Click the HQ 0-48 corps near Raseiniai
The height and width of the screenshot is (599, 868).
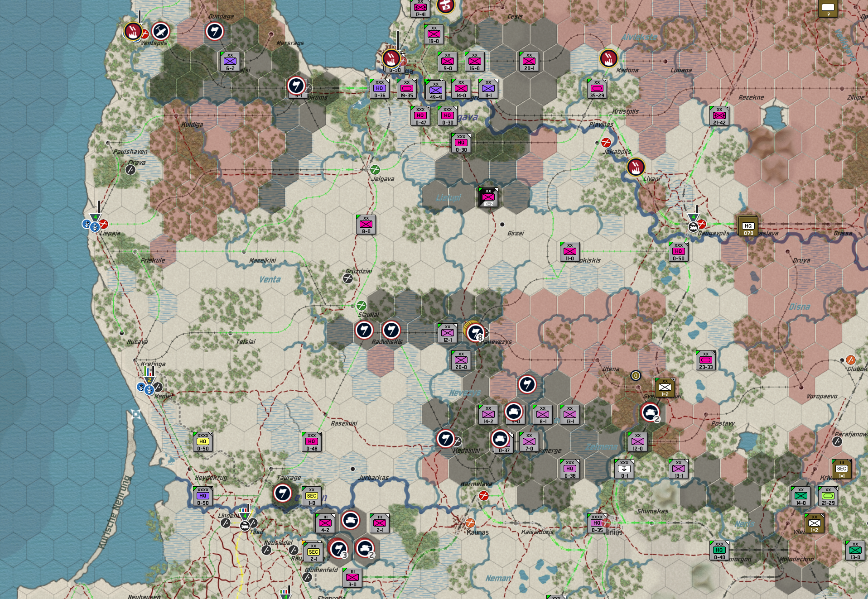tap(312, 442)
